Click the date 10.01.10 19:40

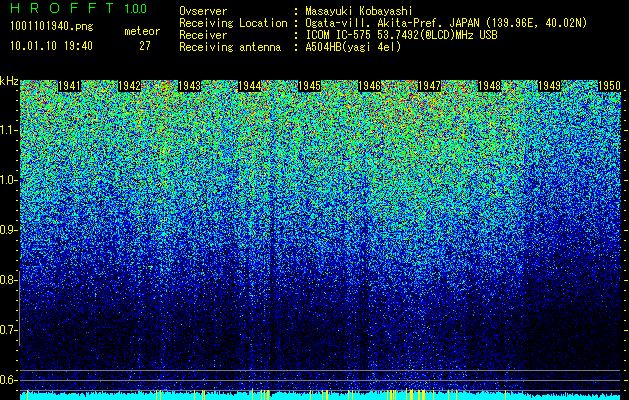point(51,46)
